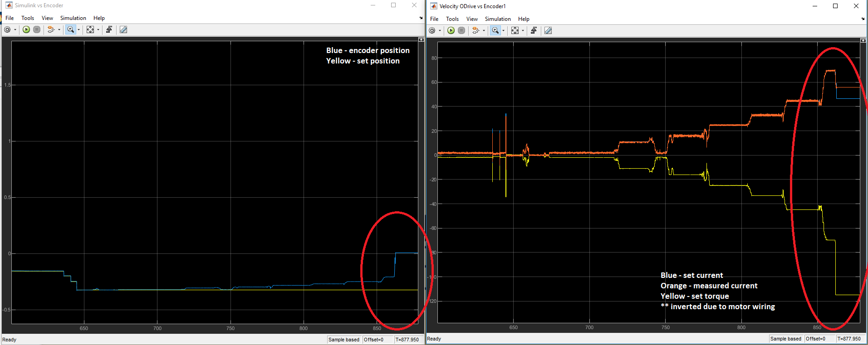This screenshot has width=868, height=345.
Task: Open Cursor Measurements ruler in Velocity ODrive window
Action: (x=548, y=30)
